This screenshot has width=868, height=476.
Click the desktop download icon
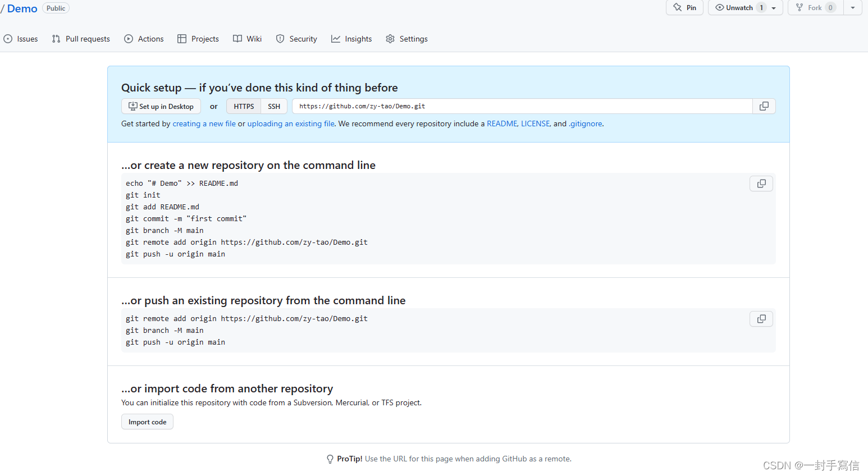(133, 106)
